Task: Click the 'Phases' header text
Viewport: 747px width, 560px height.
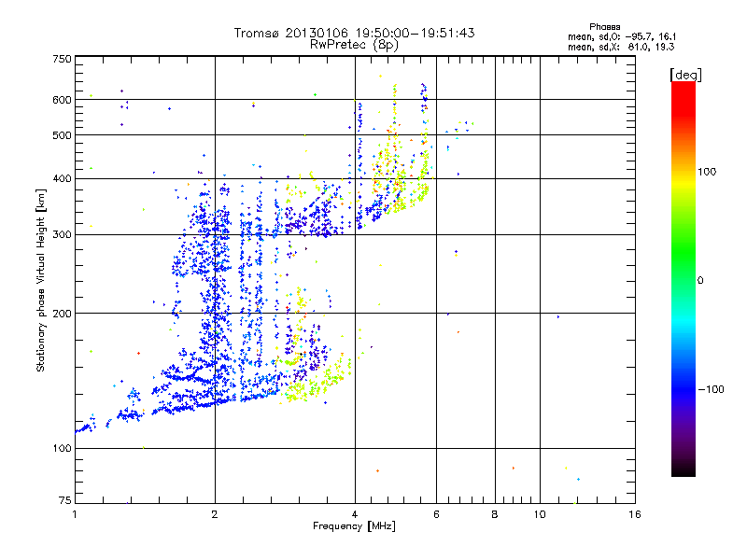Action: coord(604,27)
